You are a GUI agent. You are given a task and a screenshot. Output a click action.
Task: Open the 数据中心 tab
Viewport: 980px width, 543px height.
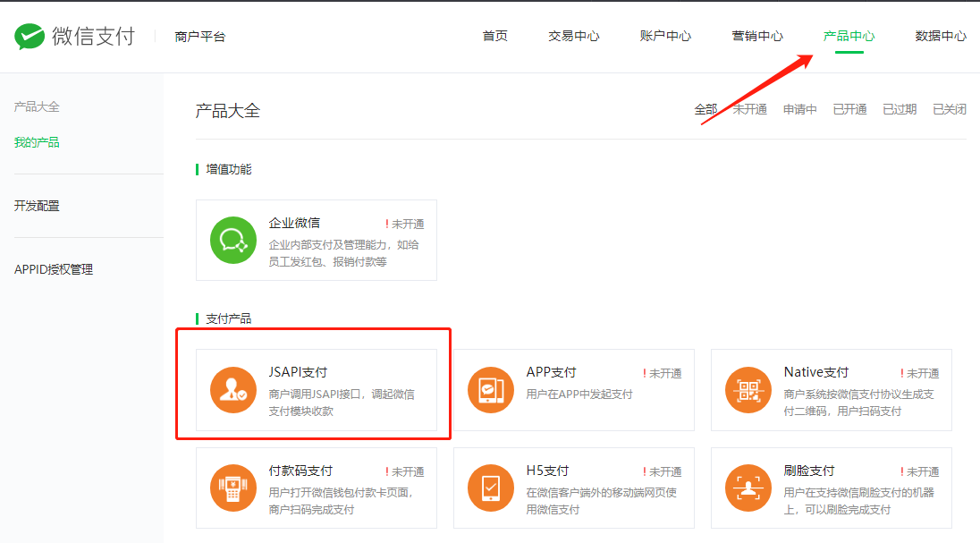pyautogui.click(x=942, y=37)
